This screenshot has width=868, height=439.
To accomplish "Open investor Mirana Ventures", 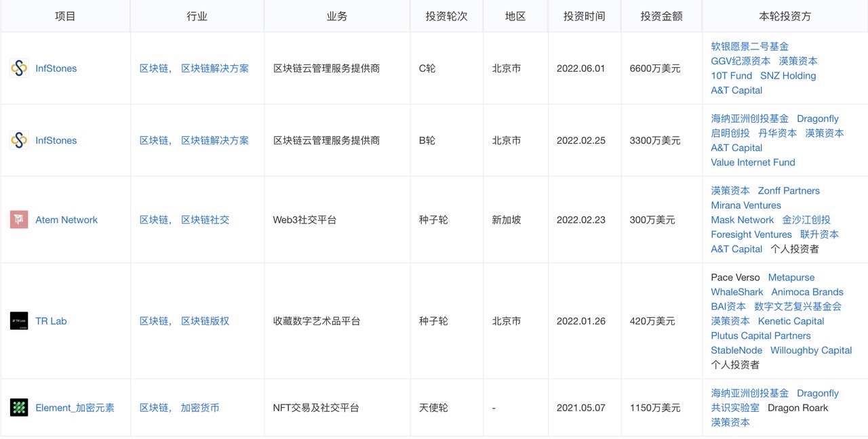I will [x=746, y=205].
